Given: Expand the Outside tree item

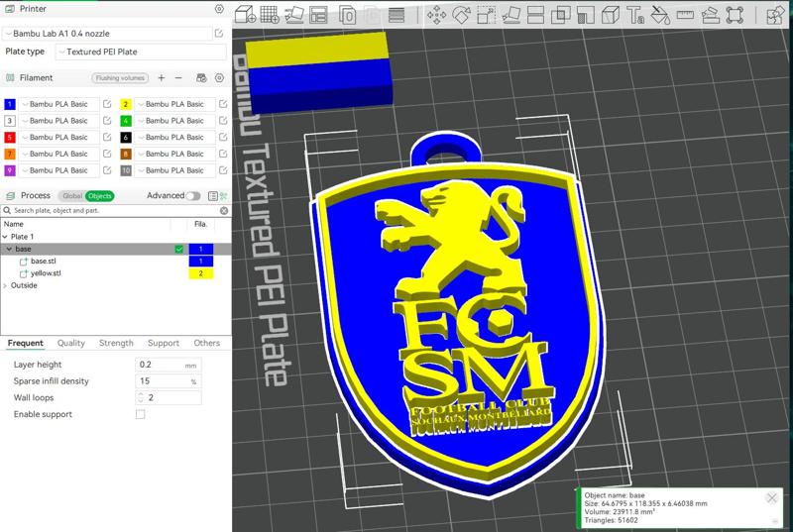Looking at the screenshot, I should coord(5,285).
